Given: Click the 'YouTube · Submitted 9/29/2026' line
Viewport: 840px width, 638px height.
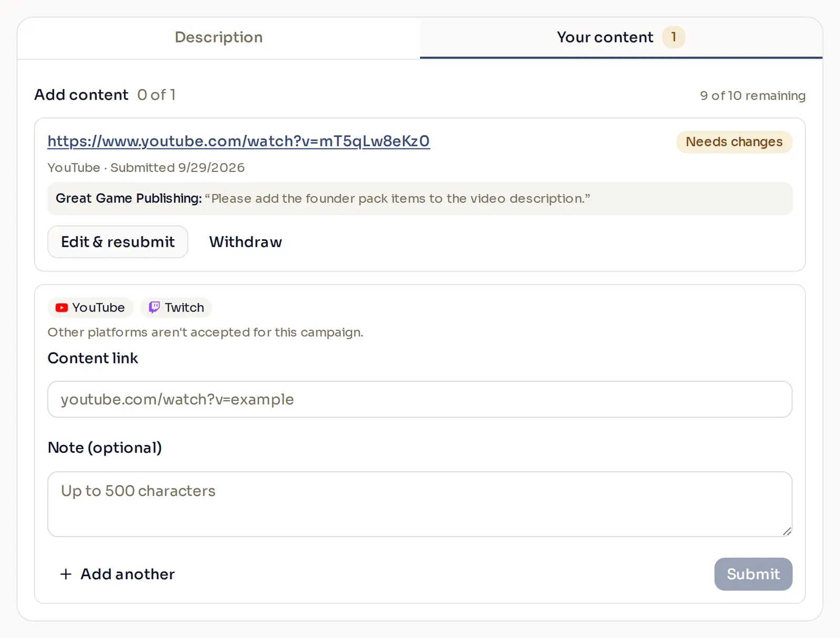Looking at the screenshot, I should click(146, 167).
